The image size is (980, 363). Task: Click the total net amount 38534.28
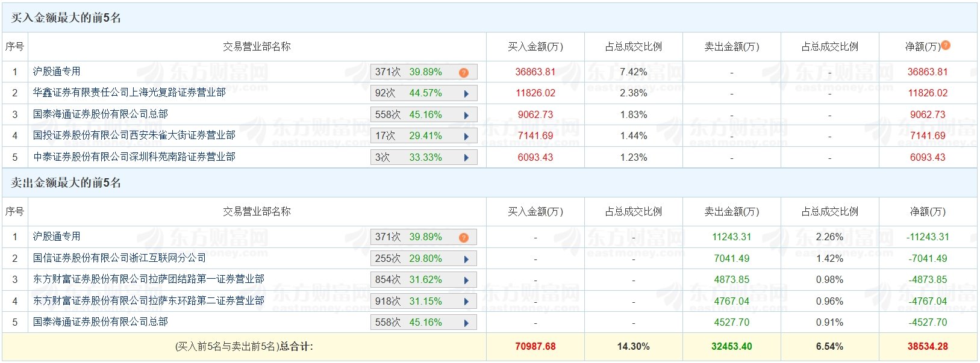pyautogui.click(x=928, y=347)
